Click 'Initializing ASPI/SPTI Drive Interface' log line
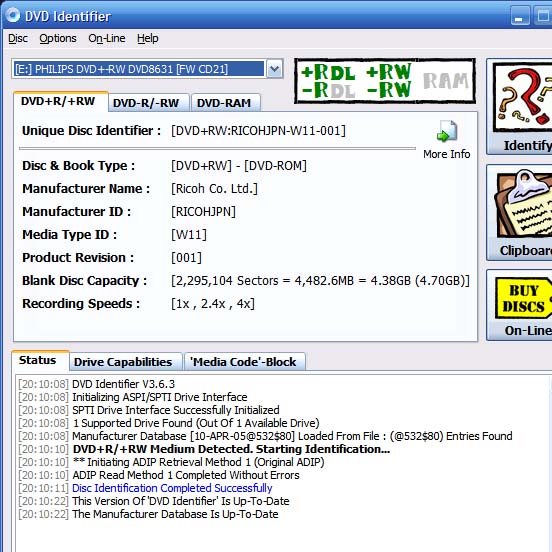Viewport: 552px width, 552px height. coord(159,397)
